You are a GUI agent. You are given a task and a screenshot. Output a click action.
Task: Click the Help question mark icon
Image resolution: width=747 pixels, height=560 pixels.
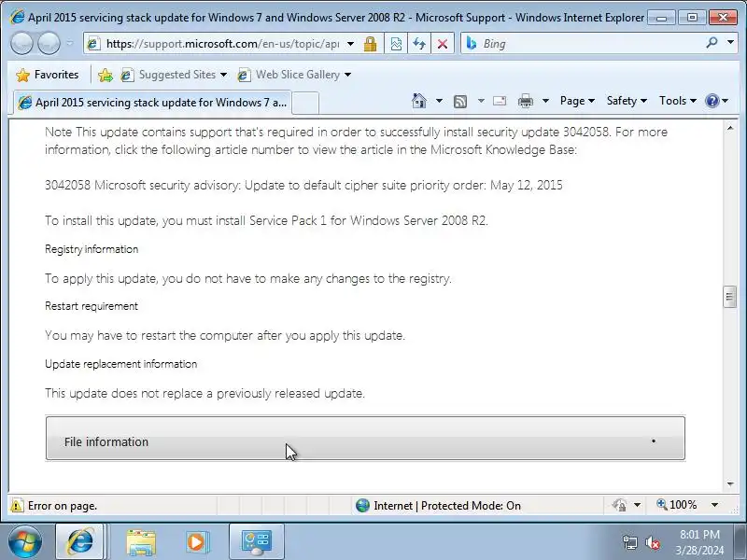pos(712,101)
